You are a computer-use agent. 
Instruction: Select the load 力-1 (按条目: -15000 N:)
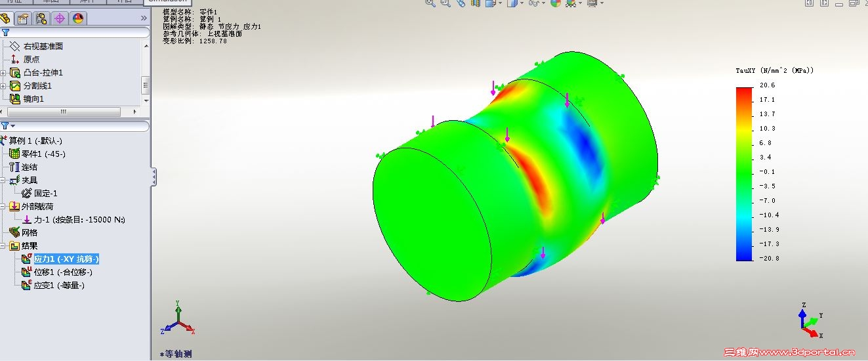click(x=79, y=219)
